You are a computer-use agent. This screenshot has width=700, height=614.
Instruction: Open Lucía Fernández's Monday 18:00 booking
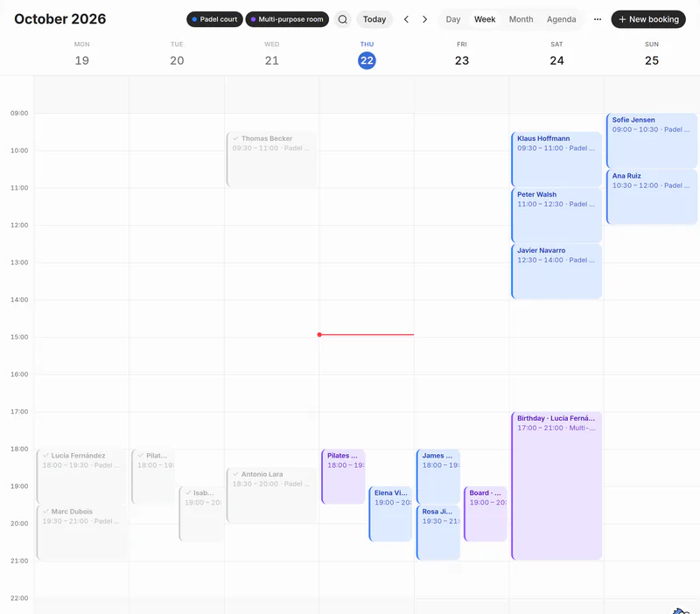point(81,476)
